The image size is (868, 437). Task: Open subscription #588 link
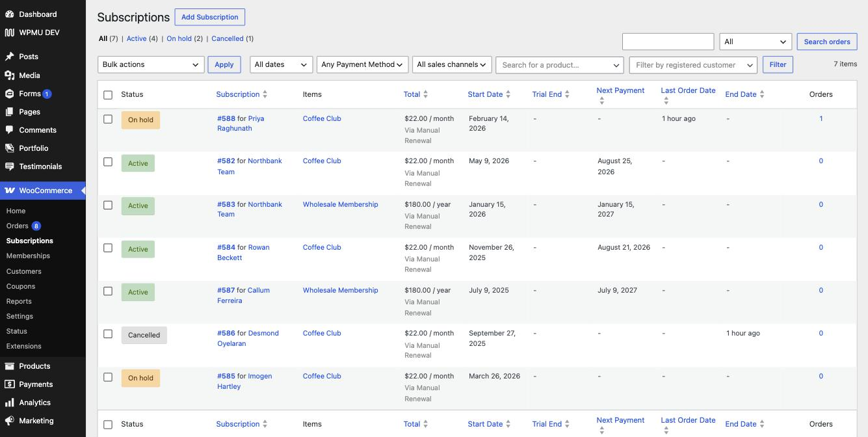tap(226, 119)
